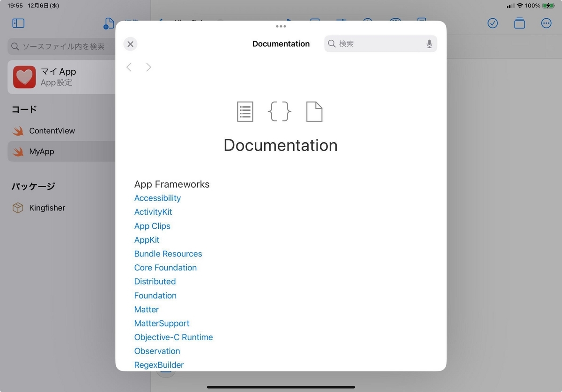Image resolution: width=562 pixels, height=392 pixels.
Task: Tap the circled checkmark icon in toolbar
Action: (x=493, y=23)
